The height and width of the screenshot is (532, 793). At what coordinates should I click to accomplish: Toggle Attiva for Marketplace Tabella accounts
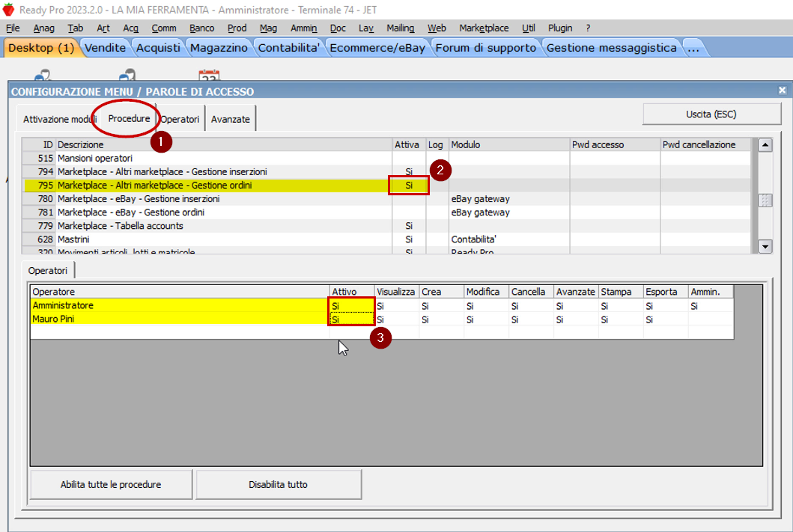[x=409, y=226]
